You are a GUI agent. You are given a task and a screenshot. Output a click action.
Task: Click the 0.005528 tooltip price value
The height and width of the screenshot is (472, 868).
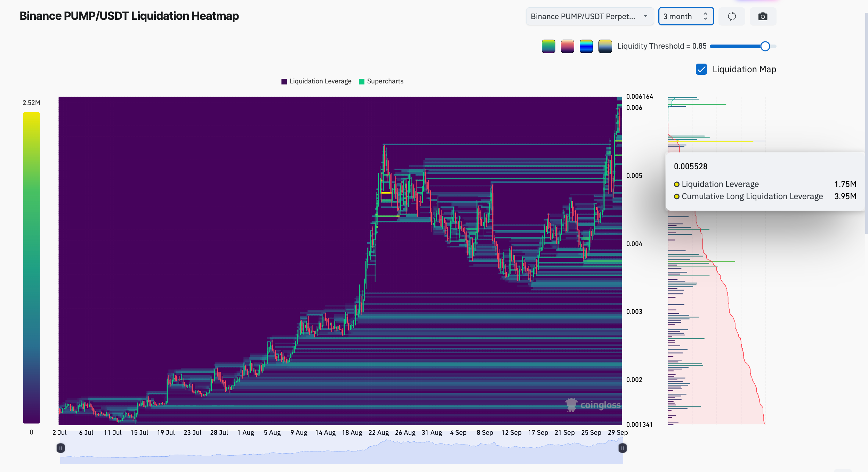(x=691, y=166)
